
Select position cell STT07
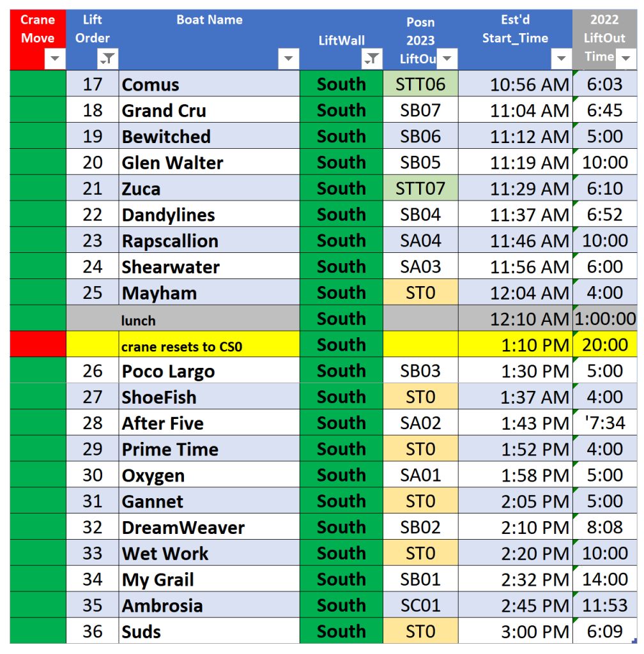420,188
